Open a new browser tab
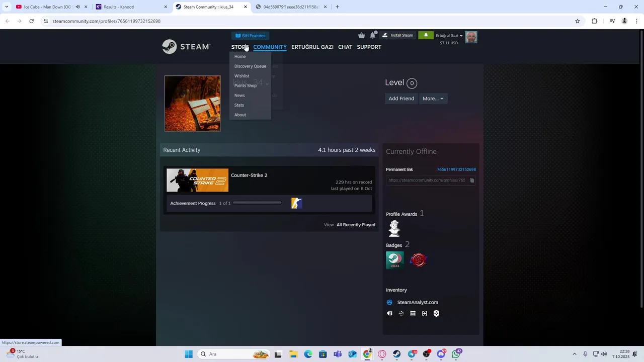Viewport: 644px width, 362px height. [337, 7]
